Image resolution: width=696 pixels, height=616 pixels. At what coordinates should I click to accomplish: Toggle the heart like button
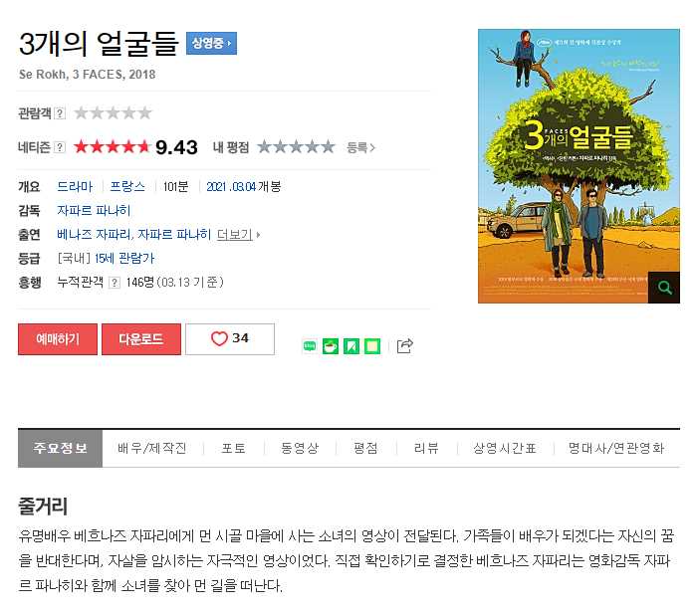pyautogui.click(x=230, y=338)
